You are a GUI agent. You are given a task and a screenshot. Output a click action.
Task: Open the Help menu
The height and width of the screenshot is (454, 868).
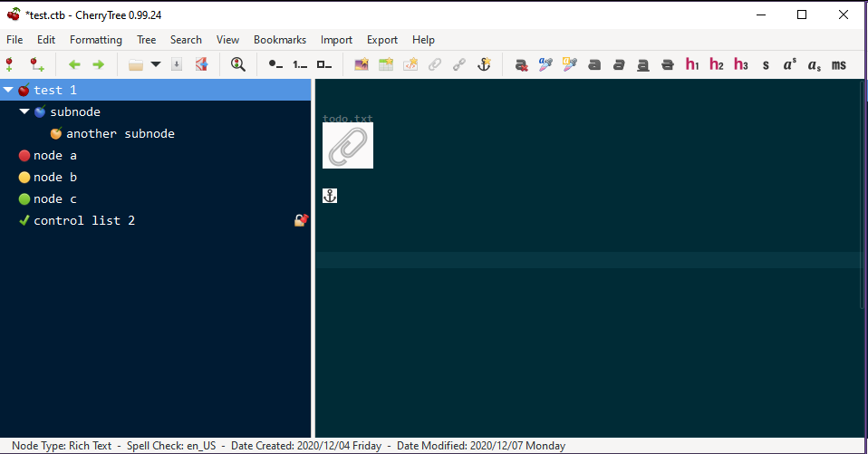423,40
